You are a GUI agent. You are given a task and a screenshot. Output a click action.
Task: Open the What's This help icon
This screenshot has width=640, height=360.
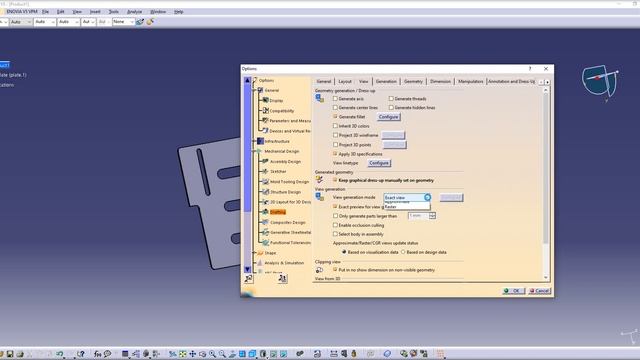tap(80, 354)
